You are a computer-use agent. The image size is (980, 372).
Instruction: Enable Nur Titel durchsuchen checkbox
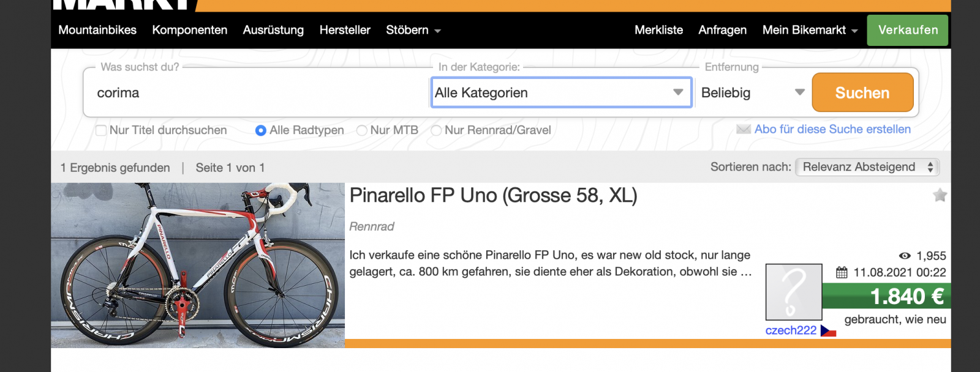coord(102,130)
